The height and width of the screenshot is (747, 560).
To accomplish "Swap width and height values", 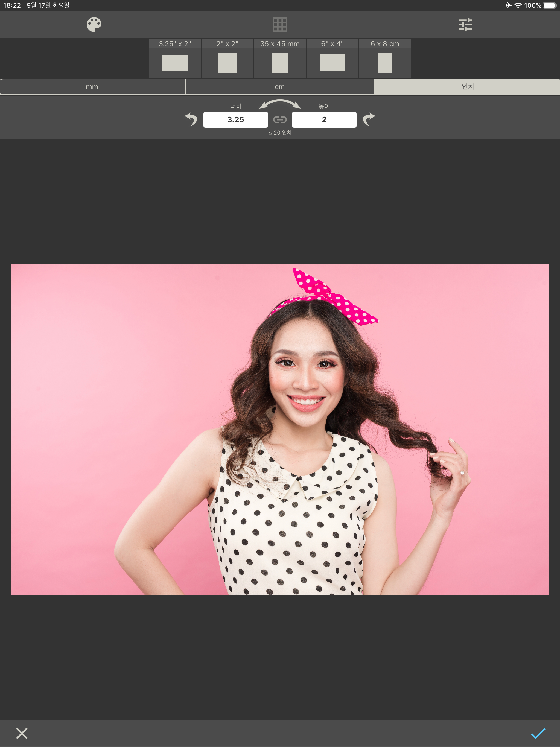I will click(280, 104).
